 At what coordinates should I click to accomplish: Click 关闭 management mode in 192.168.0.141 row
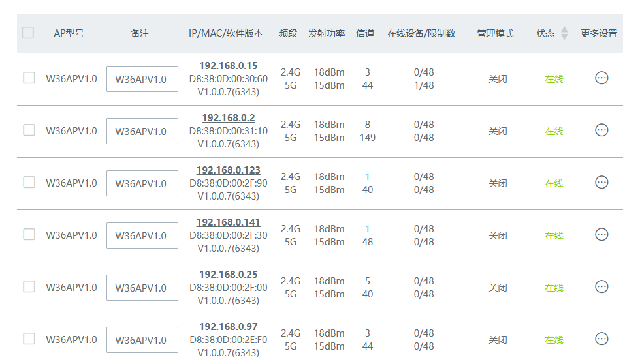click(498, 235)
